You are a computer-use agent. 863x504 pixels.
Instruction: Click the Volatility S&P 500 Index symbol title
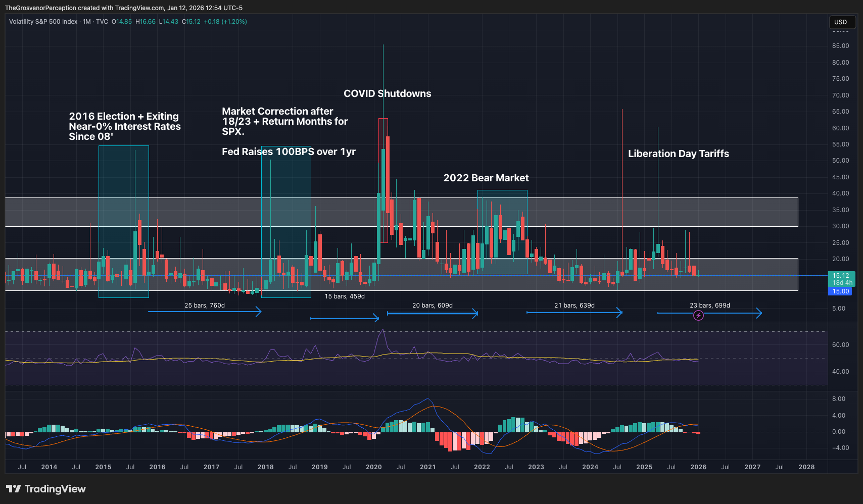[x=43, y=22]
